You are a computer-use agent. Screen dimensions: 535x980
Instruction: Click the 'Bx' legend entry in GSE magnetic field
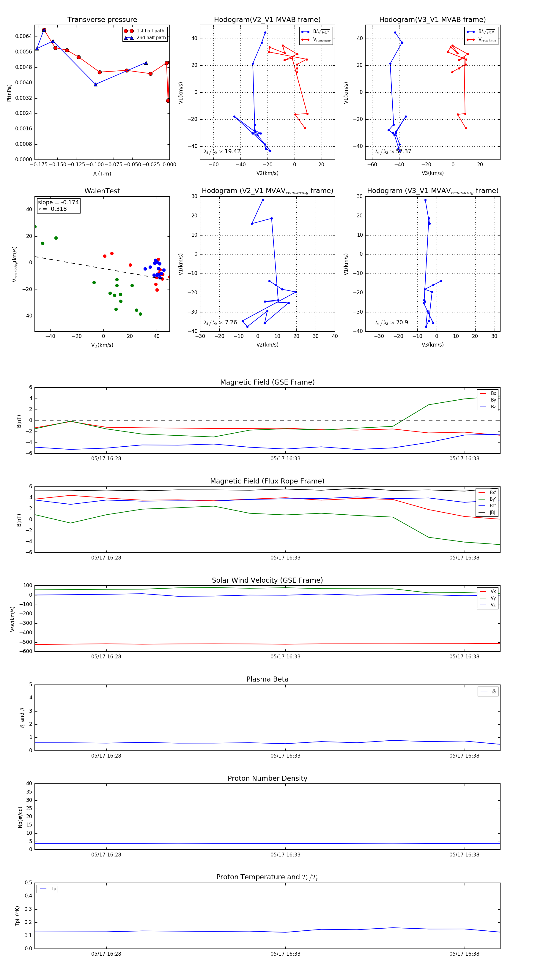click(x=488, y=393)
